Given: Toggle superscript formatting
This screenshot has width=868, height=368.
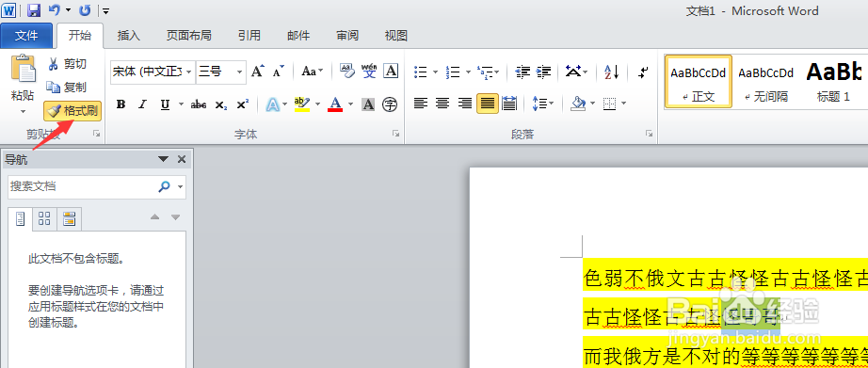Looking at the screenshot, I should coord(243,104).
